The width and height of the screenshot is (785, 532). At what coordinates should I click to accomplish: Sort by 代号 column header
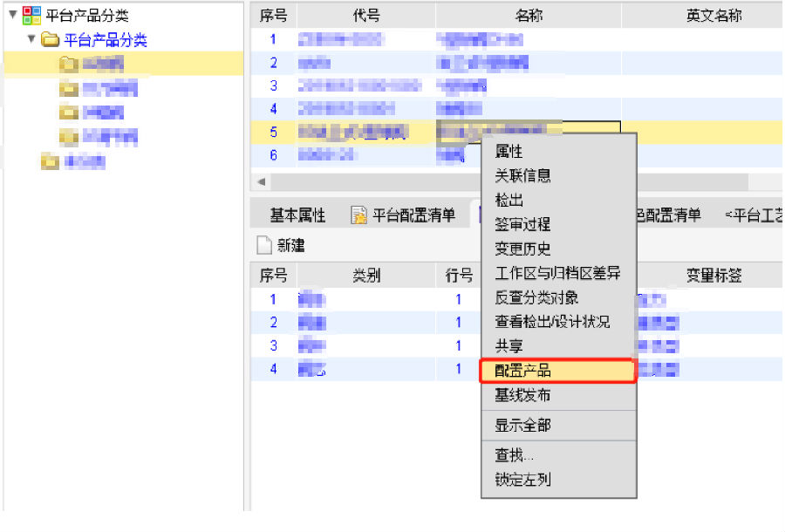(x=366, y=16)
